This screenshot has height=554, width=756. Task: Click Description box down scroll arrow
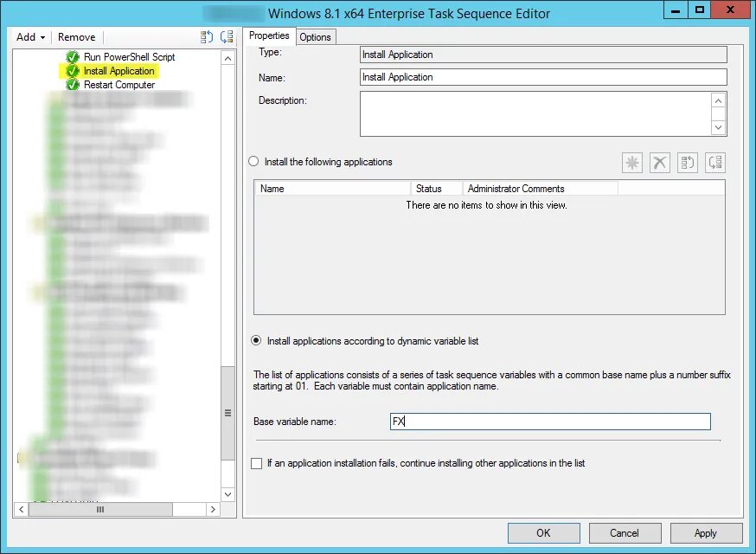(719, 127)
